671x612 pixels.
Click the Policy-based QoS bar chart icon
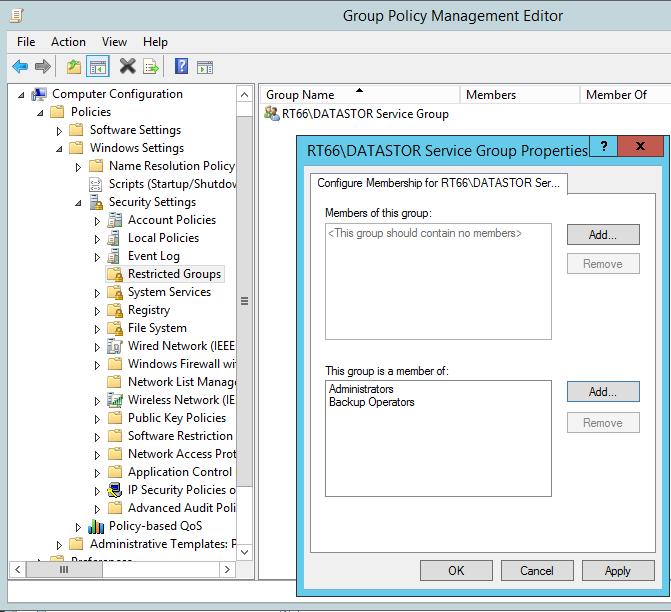tap(96, 526)
